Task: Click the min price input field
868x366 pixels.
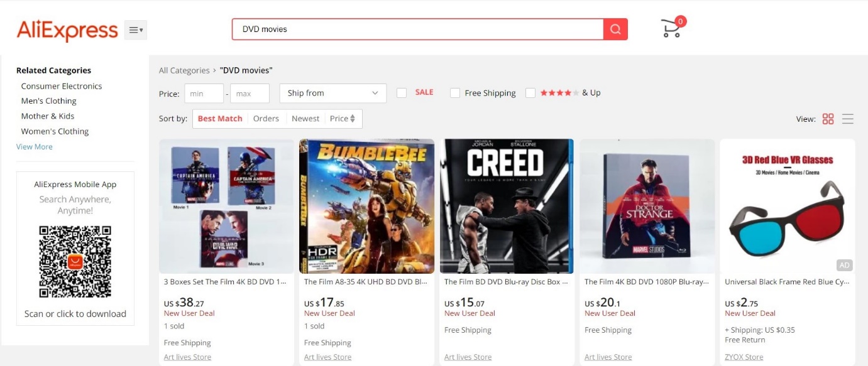Action: pyautogui.click(x=204, y=94)
